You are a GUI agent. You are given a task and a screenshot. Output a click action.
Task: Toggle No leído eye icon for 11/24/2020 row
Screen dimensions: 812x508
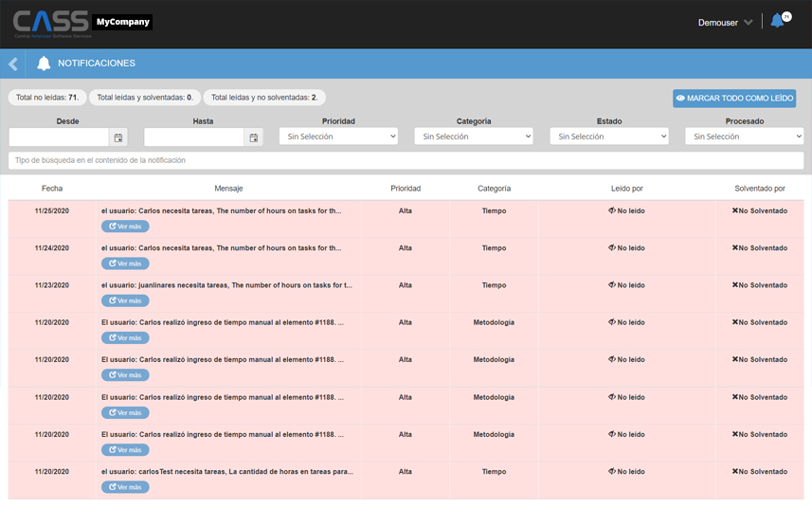coord(612,248)
